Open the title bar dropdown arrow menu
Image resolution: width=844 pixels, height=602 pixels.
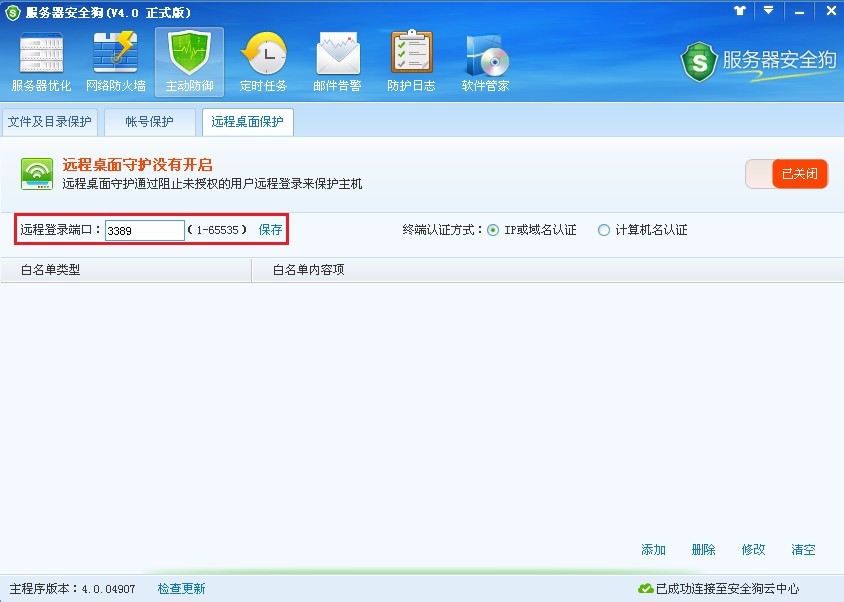click(x=768, y=11)
